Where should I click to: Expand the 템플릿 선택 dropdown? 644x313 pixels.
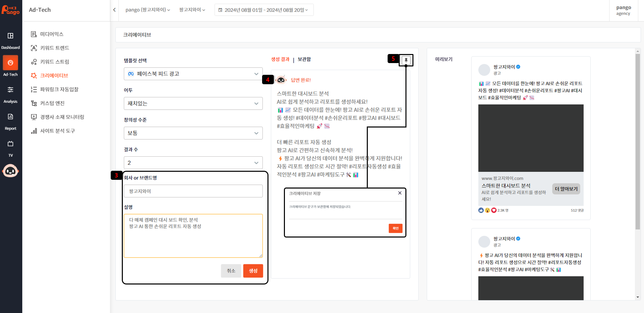[x=193, y=74]
